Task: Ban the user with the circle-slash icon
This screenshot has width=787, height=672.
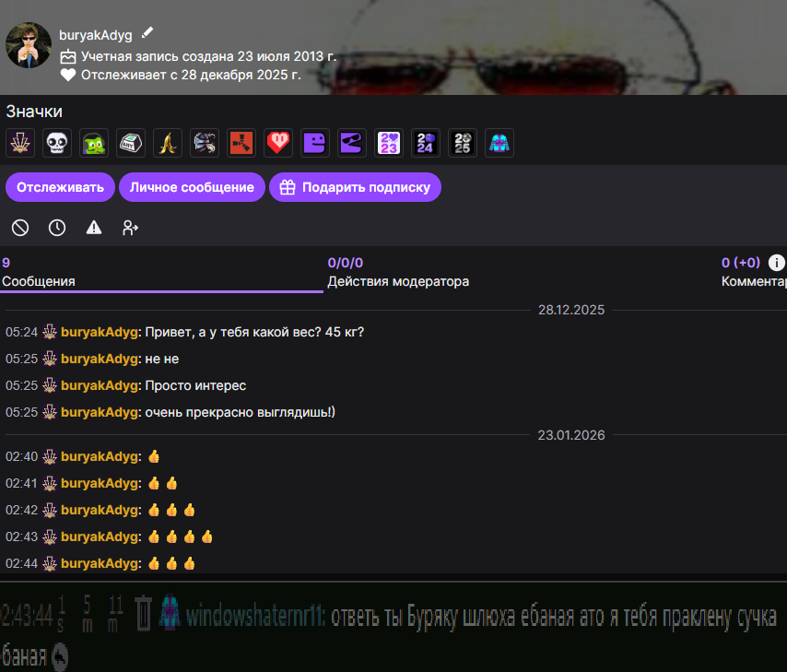Action: point(20,227)
